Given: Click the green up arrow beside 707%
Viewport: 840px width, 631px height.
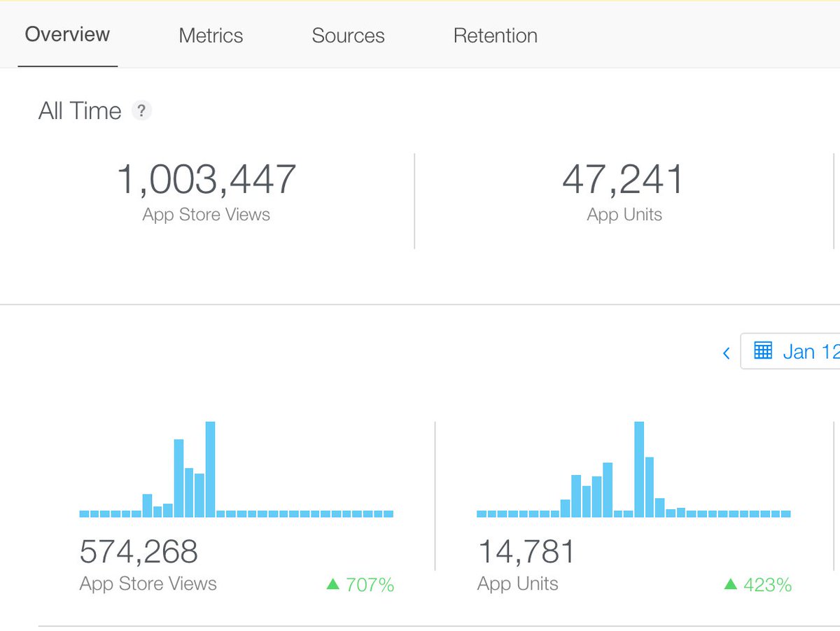Looking at the screenshot, I should click(x=334, y=585).
